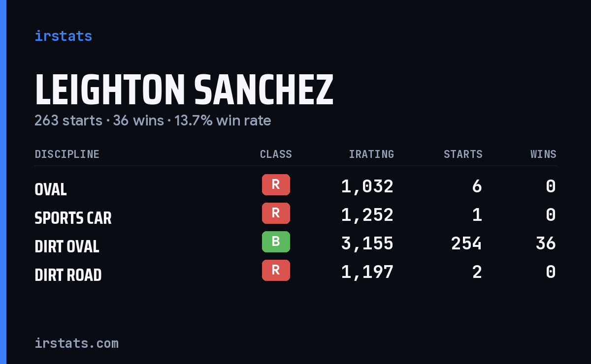Click the 254 starts value for Dirt Oval
Screen dimensions: 591x364
click(466, 243)
